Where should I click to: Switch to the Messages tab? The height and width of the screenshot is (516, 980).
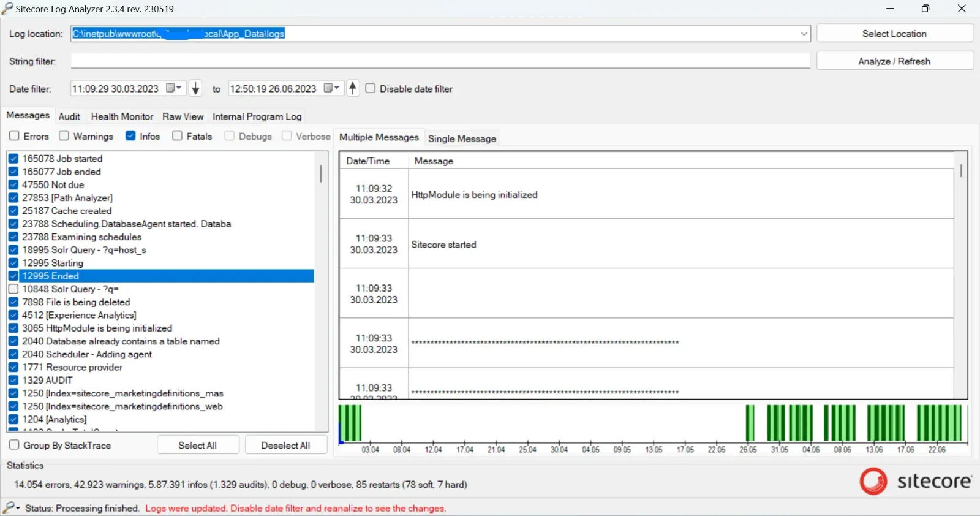point(28,115)
